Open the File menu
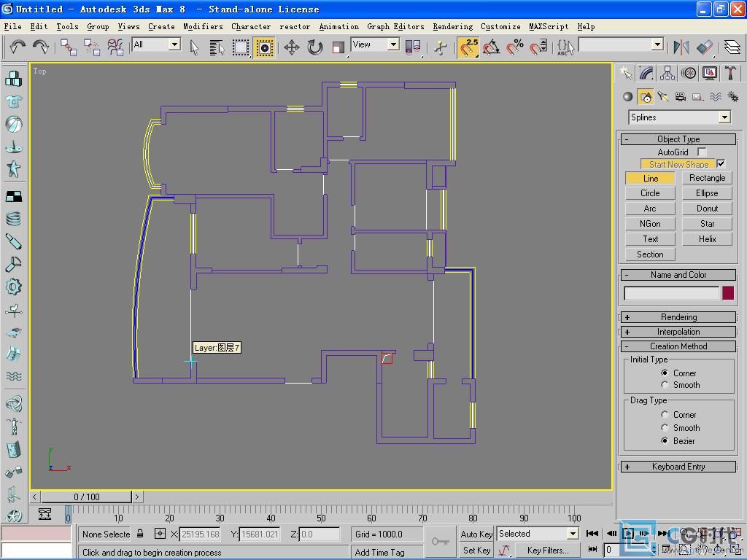Viewport: 747px width, 560px height. pyautogui.click(x=13, y=27)
